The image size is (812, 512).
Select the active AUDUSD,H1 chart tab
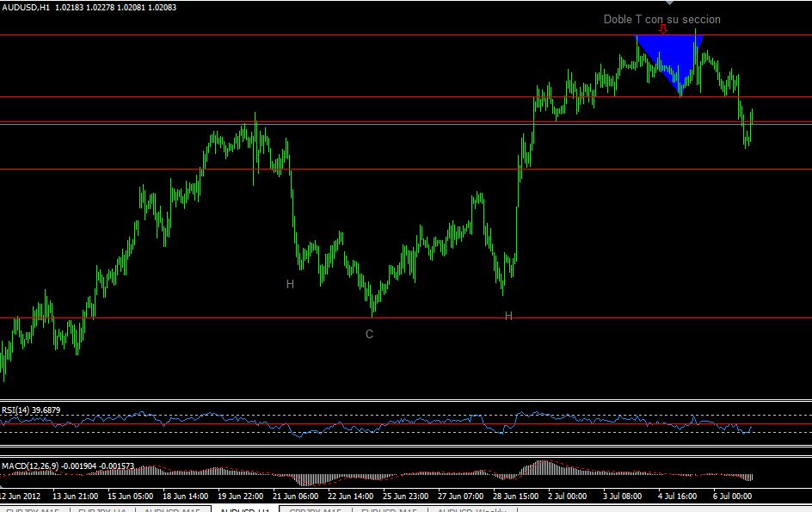click(x=245, y=510)
